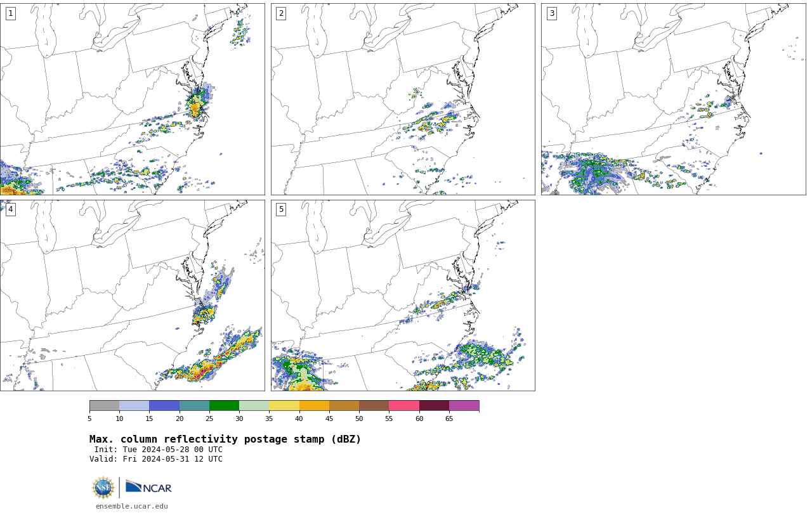Click the ensemble.ucar.edu text
The image size is (812, 513).
point(132,506)
